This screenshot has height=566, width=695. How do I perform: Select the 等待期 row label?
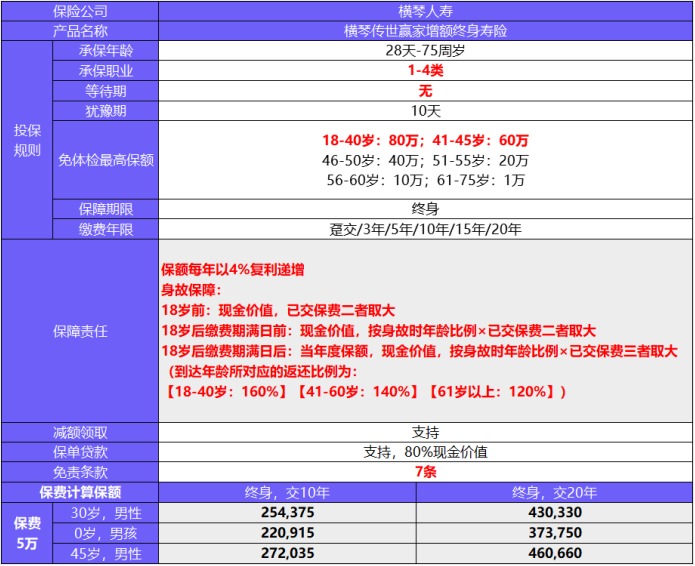point(106,91)
